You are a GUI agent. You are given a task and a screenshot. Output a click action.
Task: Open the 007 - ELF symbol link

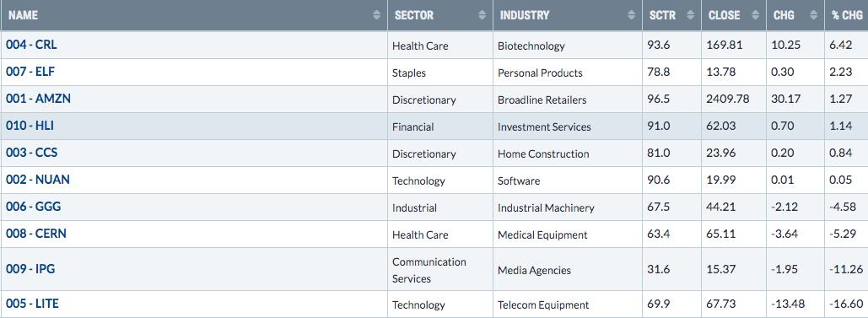click(x=30, y=72)
